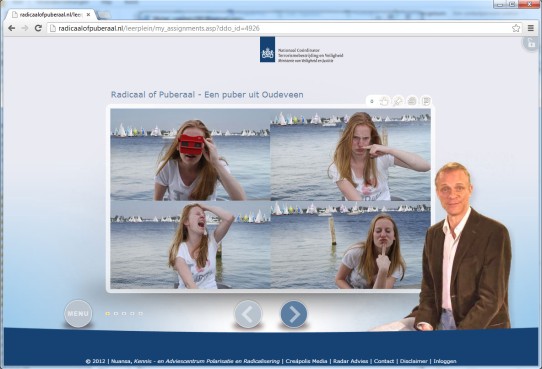Viewport: 542px width, 369px height.
Task: Click the small arrows icon in slideshow toolbar
Action: click(x=372, y=101)
